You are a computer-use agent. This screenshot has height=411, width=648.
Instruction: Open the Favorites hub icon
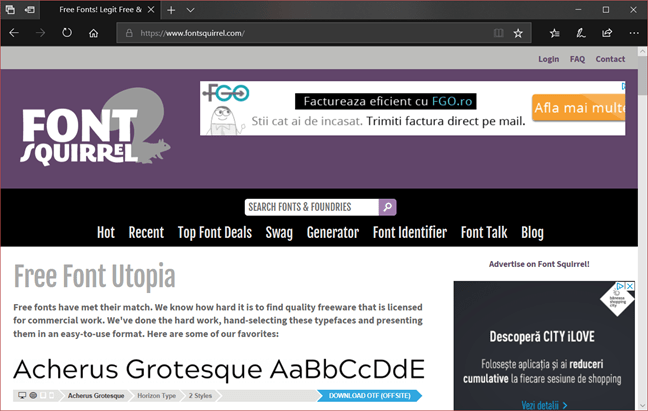pyautogui.click(x=555, y=32)
